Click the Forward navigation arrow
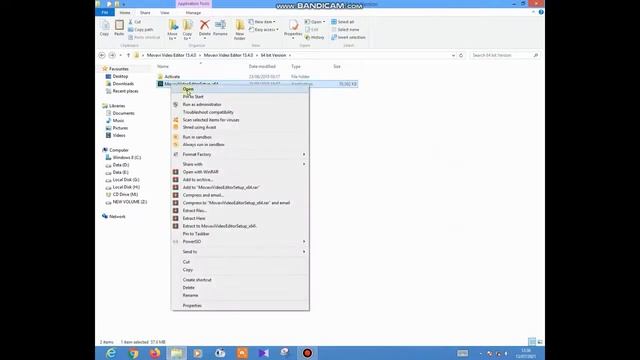This screenshot has width=640, height=360. point(112,55)
